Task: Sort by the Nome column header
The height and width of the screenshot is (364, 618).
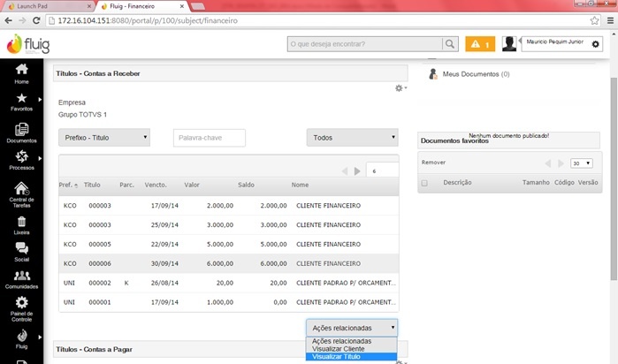Action: [x=300, y=185]
